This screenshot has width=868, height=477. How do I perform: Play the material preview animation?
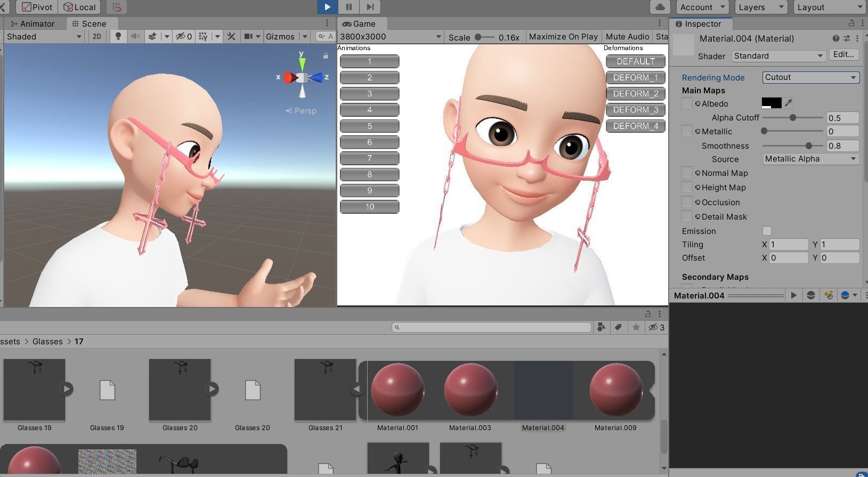pyautogui.click(x=793, y=295)
